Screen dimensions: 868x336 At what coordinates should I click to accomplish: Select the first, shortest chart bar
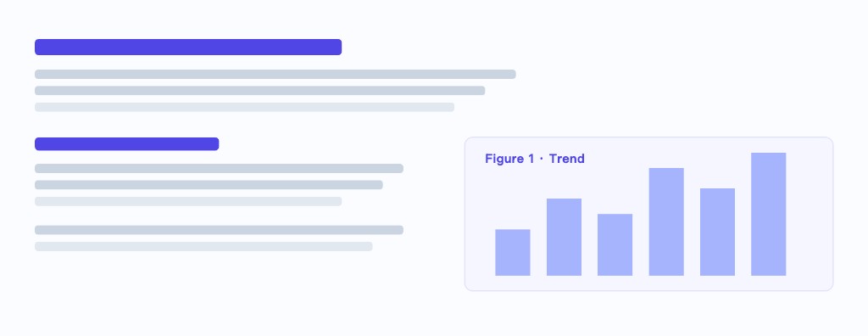[x=513, y=252]
